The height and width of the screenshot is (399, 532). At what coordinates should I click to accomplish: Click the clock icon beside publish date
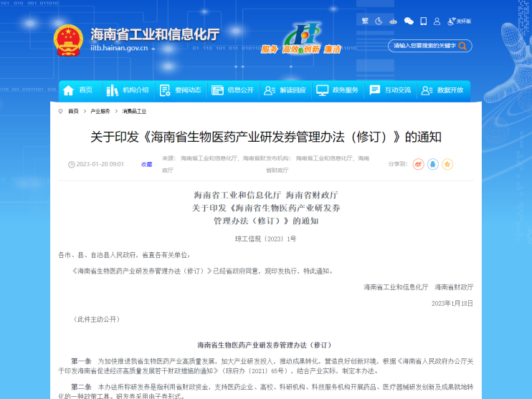point(71,165)
